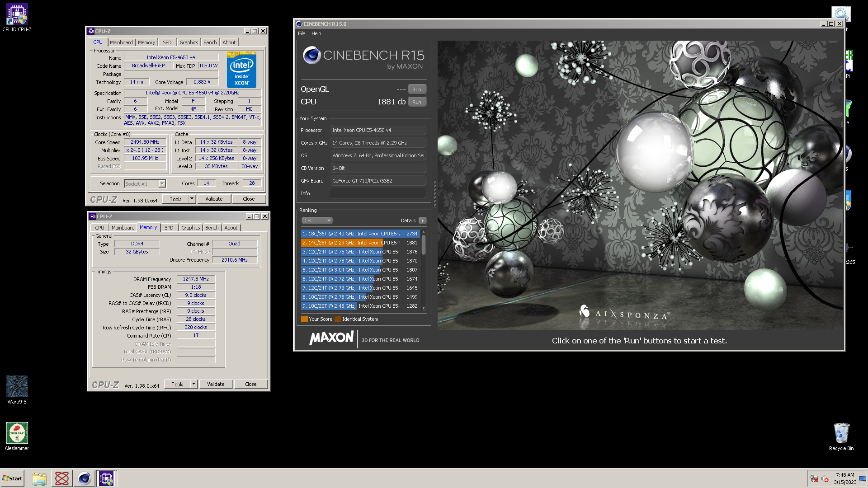Click the rendered Cinebench scene image

[x=640, y=185]
